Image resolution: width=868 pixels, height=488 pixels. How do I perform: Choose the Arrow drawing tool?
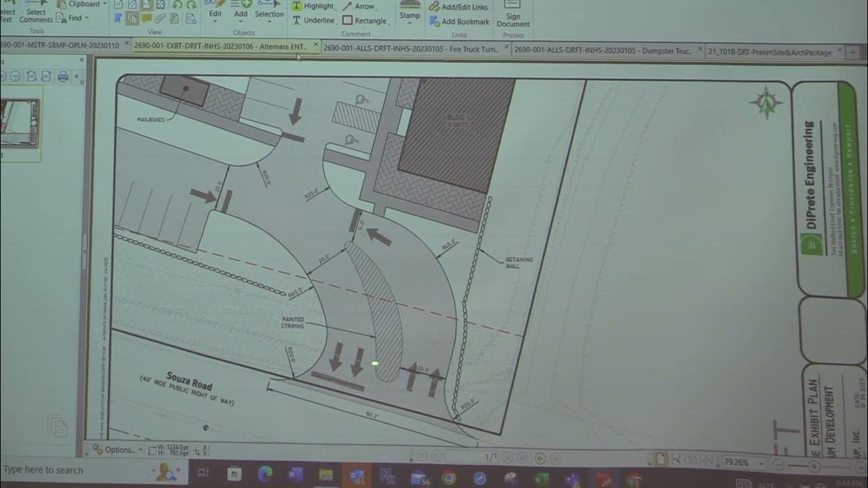click(x=359, y=6)
